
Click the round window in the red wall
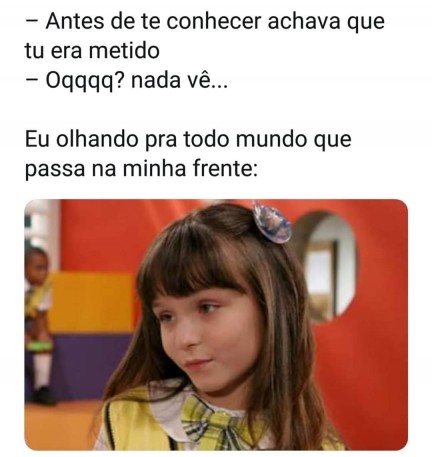pyautogui.click(x=323, y=266)
